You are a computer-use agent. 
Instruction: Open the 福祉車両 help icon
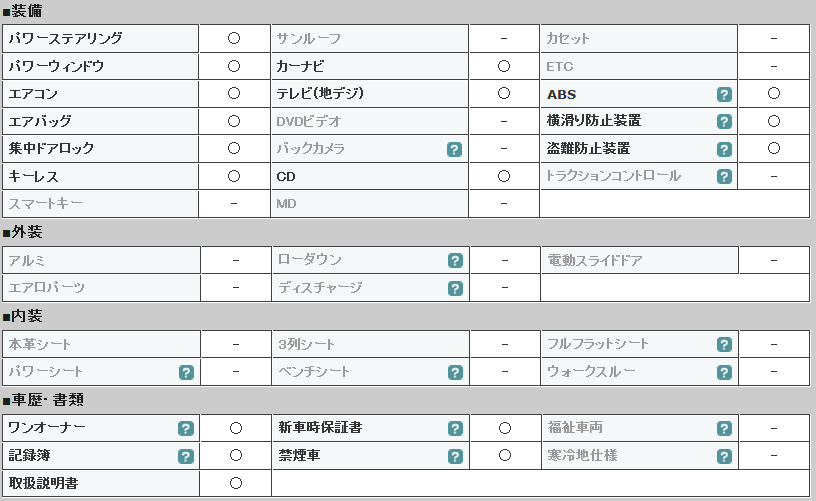point(724,429)
